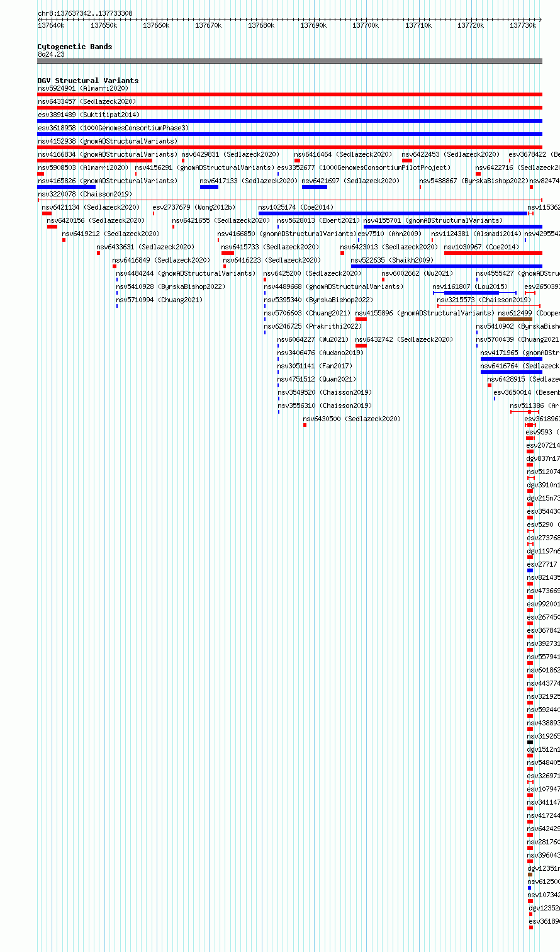Select the 8q24.23 band label
The width and height of the screenshot is (560, 952).
point(51,54)
